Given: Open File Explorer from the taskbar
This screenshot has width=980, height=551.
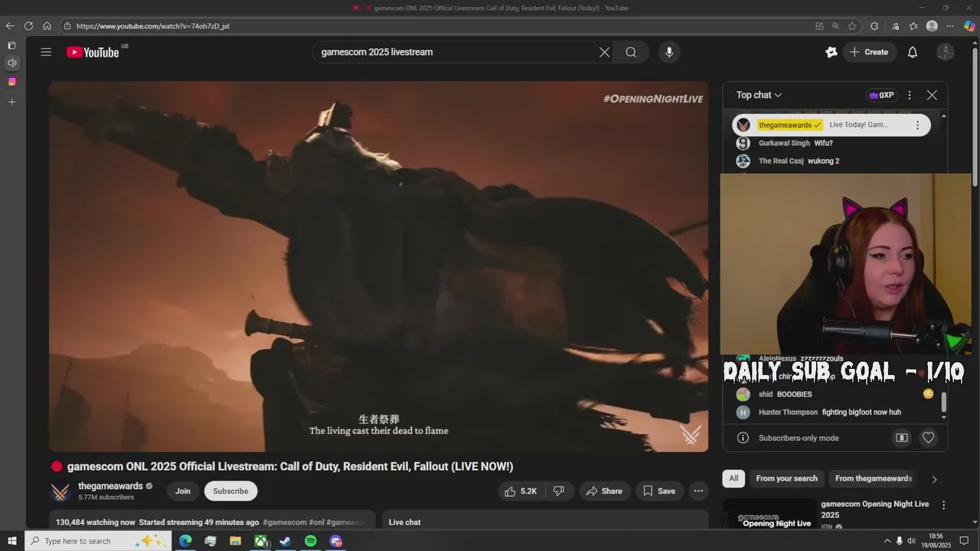Looking at the screenshot, I should pyautogui.click(x=235, y=541).
